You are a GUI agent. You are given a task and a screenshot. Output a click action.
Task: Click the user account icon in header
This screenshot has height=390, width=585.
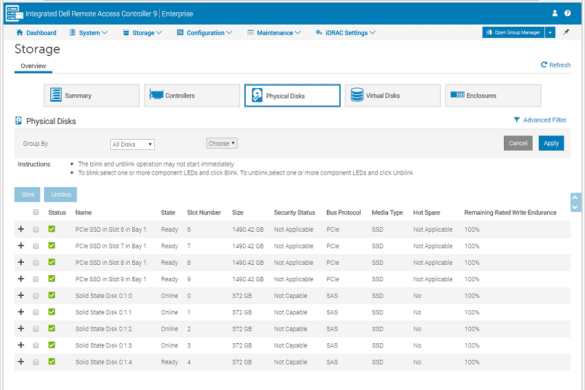pos(555,13)
